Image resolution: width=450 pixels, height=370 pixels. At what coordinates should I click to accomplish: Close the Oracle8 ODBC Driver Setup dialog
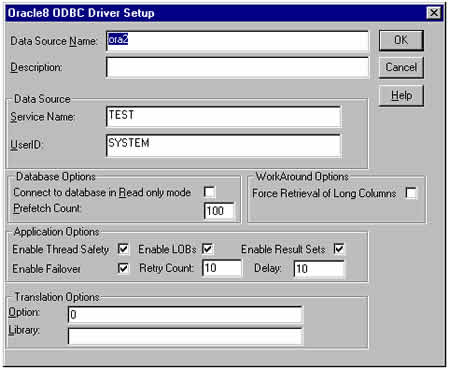[434, 13]
